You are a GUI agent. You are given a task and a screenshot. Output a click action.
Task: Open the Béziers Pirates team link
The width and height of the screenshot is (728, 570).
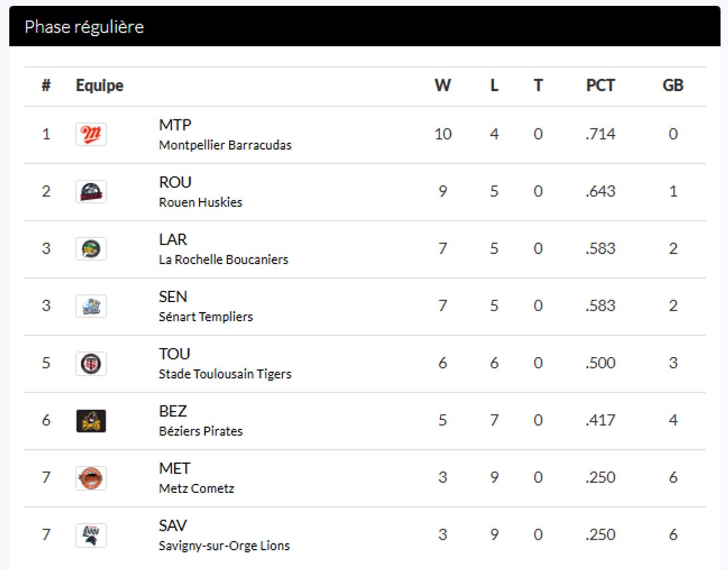click(x=200, y=431)
